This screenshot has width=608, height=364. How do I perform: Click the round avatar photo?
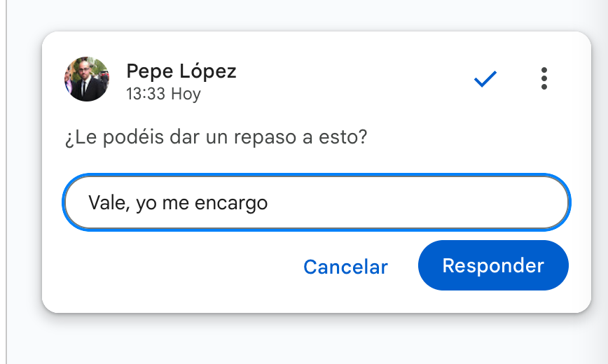87,79
